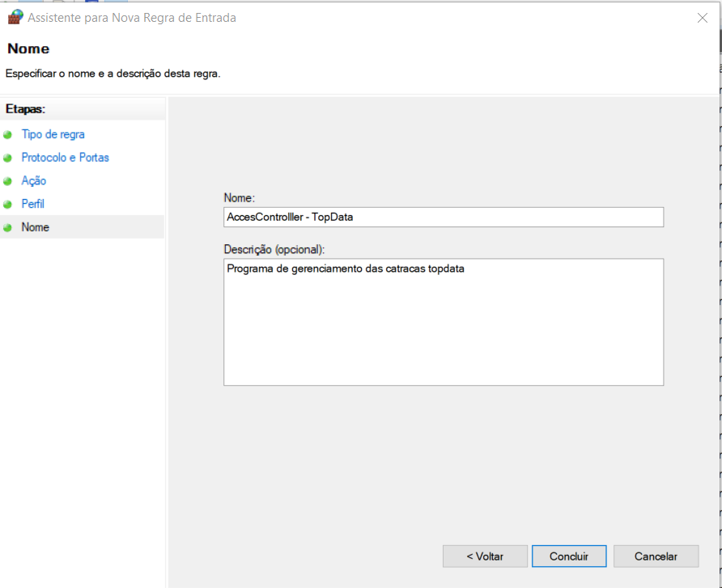722x588 pixels.
Task: Click the green bullet beside the Nome step
Action: tap(8, 227)
